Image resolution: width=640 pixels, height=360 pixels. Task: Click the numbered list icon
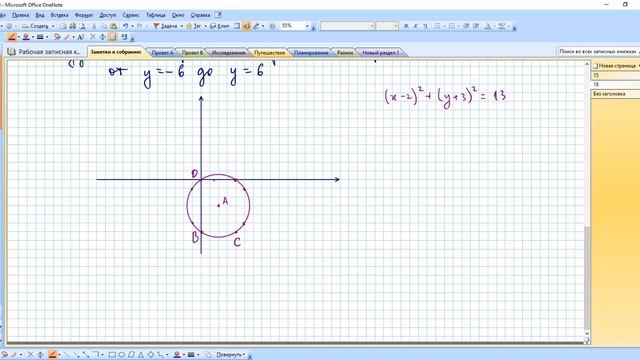pos(451,26)
